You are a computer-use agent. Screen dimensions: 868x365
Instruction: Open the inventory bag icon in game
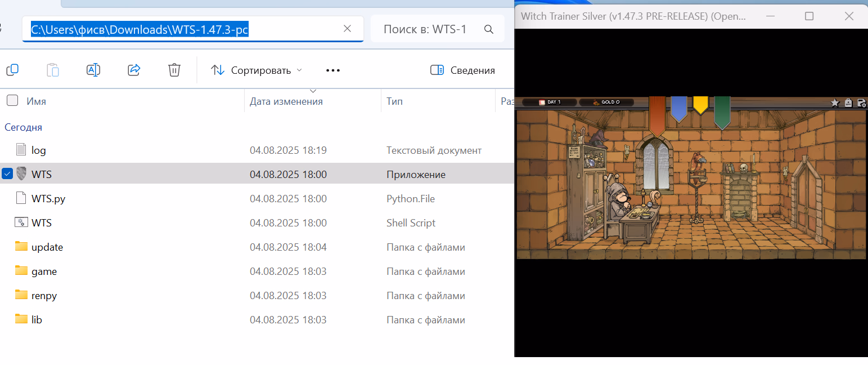coord(848,103)
